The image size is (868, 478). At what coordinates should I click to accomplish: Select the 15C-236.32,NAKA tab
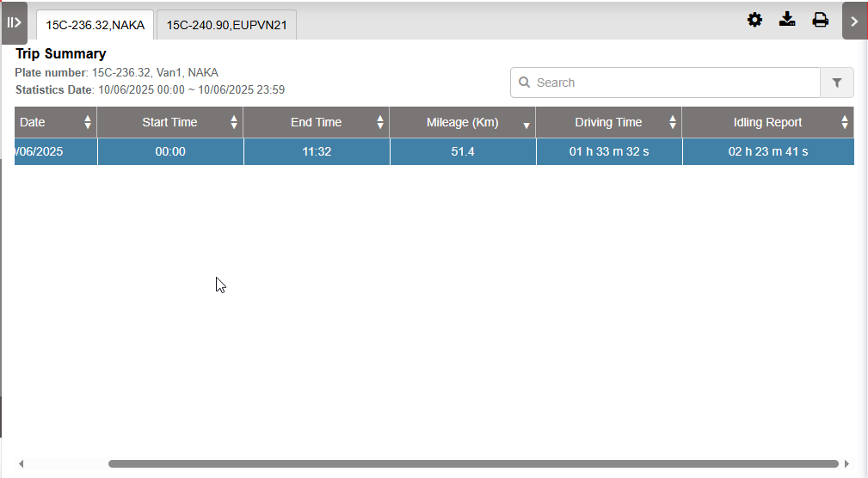pyautogui.click(x=95, y=25)
